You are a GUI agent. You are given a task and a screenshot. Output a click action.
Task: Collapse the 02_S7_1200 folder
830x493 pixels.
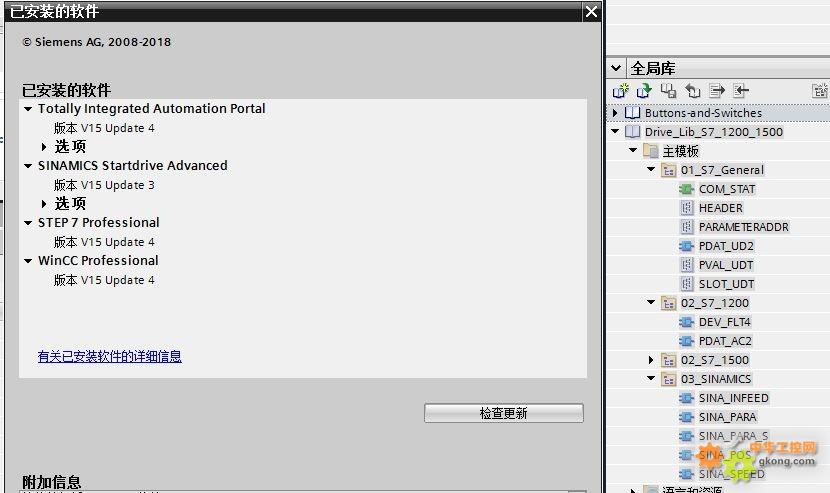click(x=651, y=302)
